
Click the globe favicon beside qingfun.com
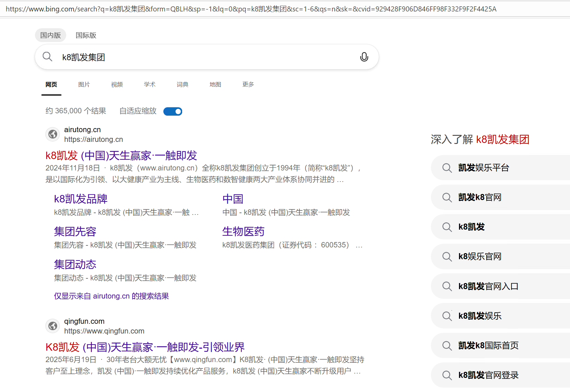coord(53,326)
